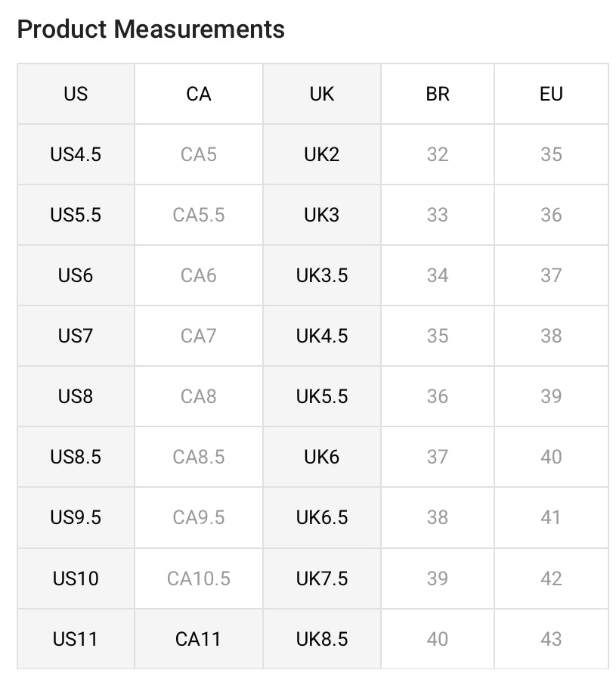Click the UK column header
Screen dimensions: 616x673
321,94
